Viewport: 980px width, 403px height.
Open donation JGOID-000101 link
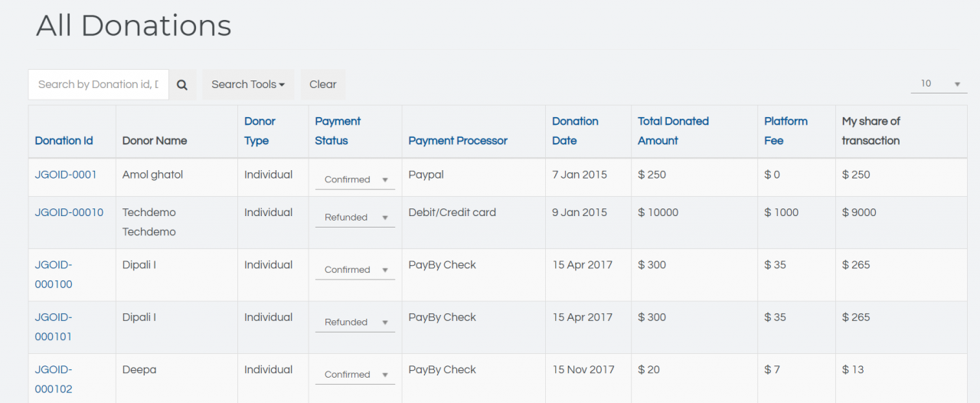(x=54, y=326)
